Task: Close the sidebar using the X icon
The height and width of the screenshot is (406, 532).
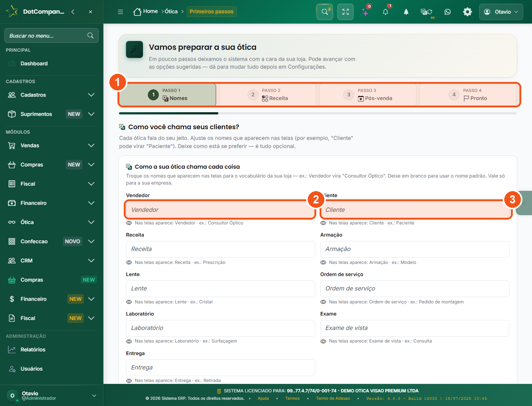Action: click(x=91, y=12)
